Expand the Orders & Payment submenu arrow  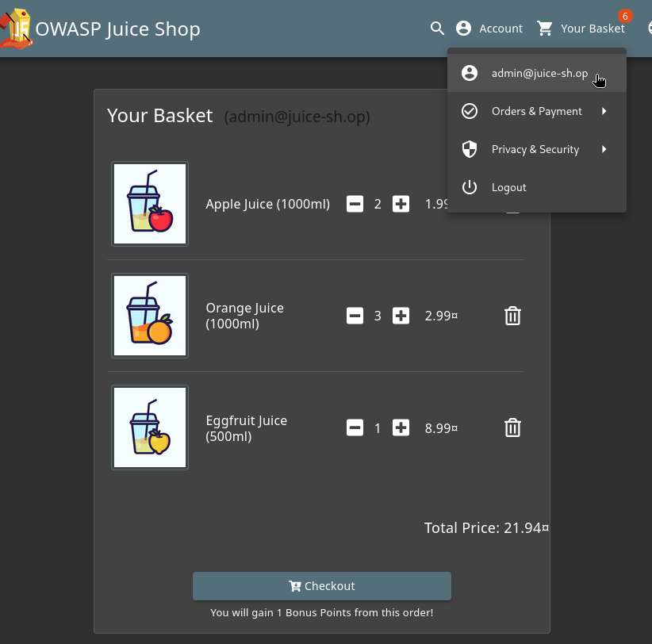tap(604, 111)
